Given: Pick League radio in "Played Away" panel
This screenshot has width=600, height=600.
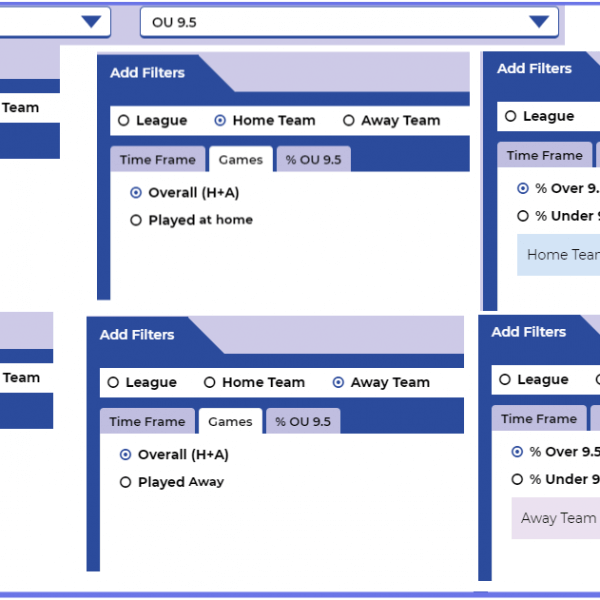Looking at the screenshot, I should pos(114,383).
